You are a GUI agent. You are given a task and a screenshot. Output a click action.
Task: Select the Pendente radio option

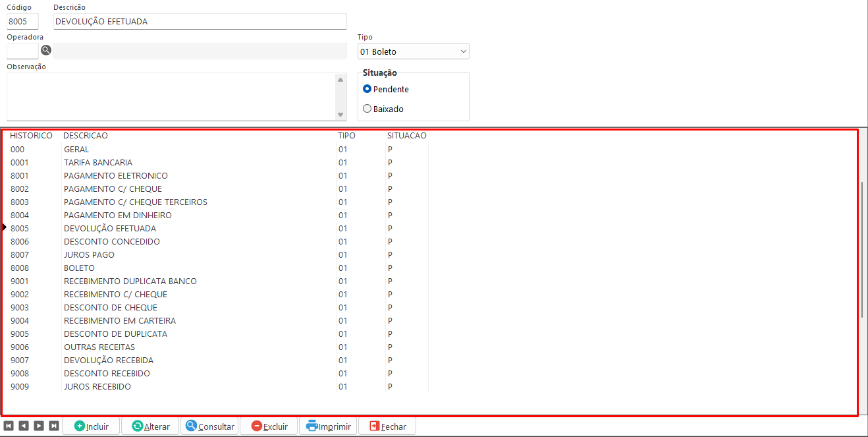367,89
